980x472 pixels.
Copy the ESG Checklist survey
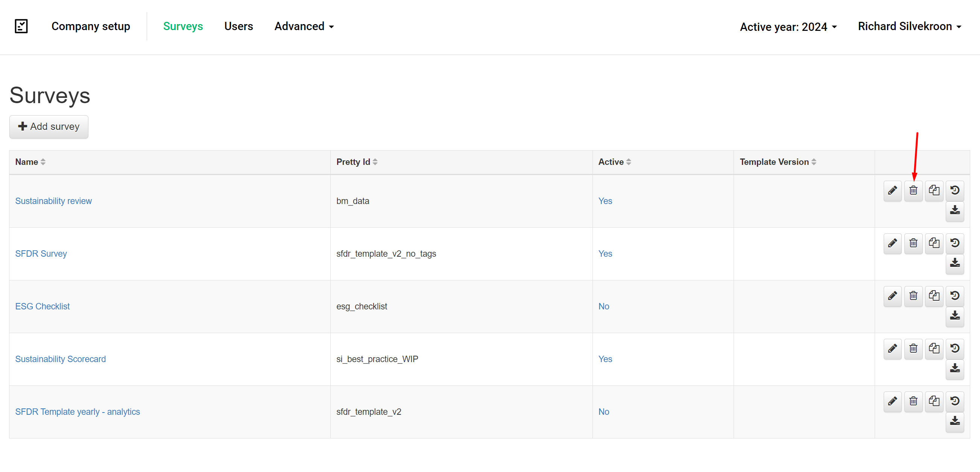click(934, 296)
